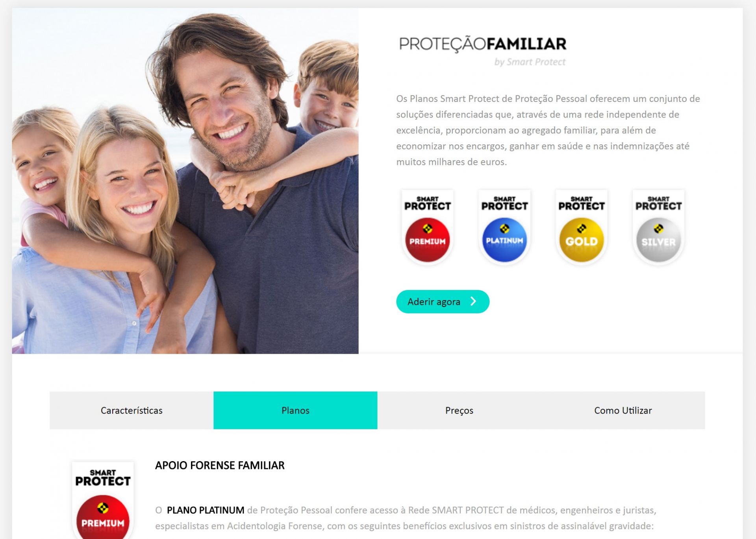Select the red Premium plan badge
The width and height of the screenshot is (756, 539).
[x=427, y=227]
